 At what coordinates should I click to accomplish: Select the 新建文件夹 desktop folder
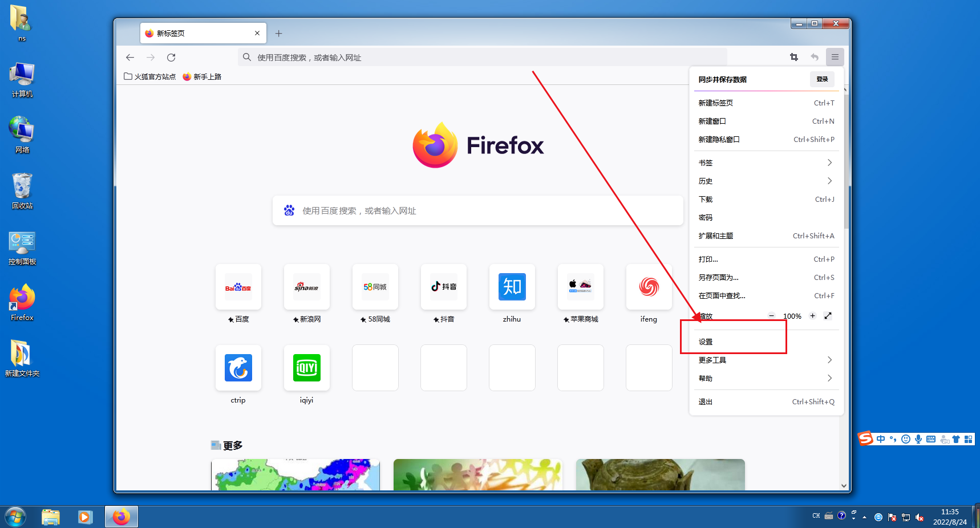(x=22, y=359)
